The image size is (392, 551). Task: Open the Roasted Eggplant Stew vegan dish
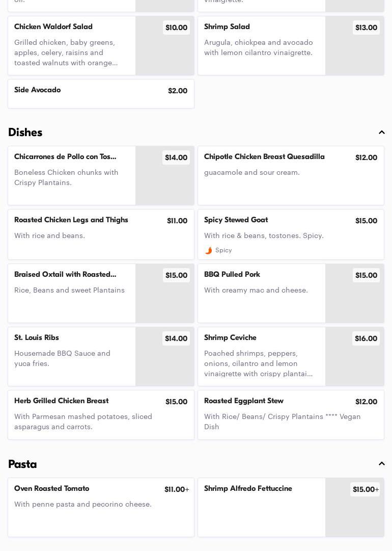291,415
